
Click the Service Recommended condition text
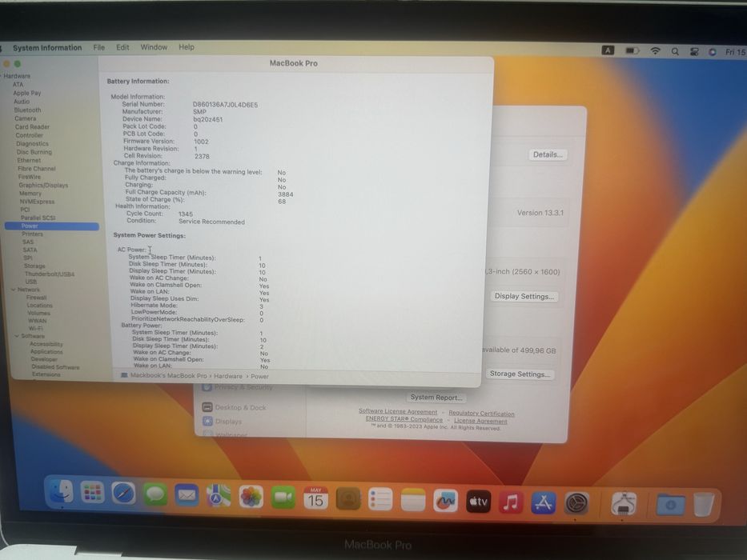click(x=211, y=222)
